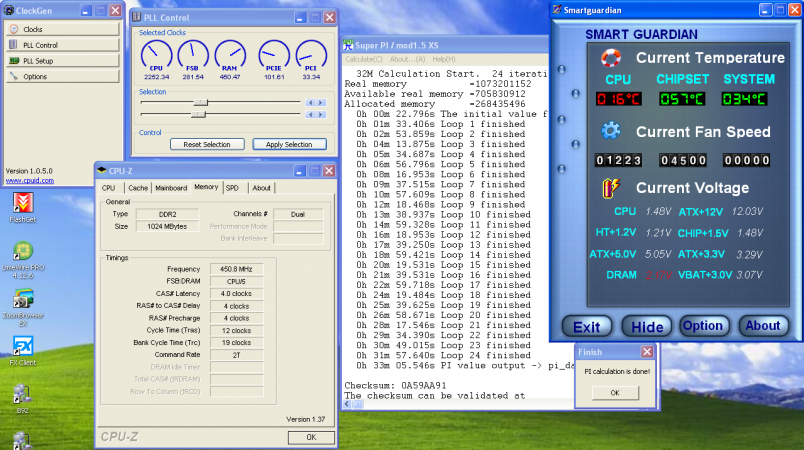Click the upper slider's right arrow stepper
The width and height of the screenshot is (804, 450).
pyautogui.click(x=320, y=103)
